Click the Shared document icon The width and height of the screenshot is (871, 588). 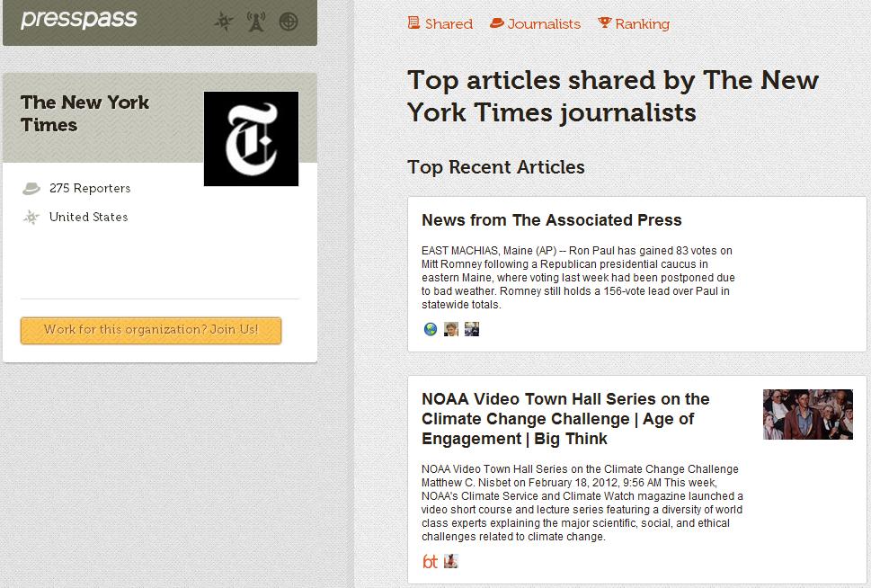coord(413,22)
